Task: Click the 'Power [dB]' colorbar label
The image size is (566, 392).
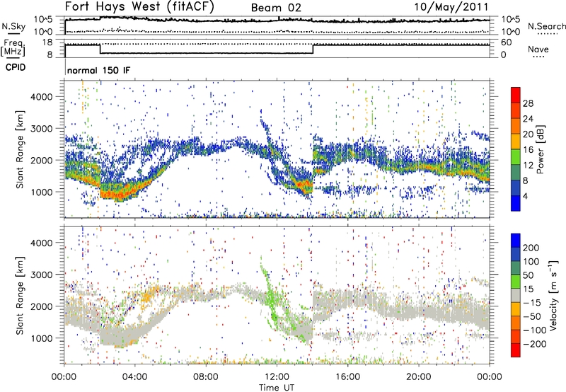Action: tap(540, 149)
